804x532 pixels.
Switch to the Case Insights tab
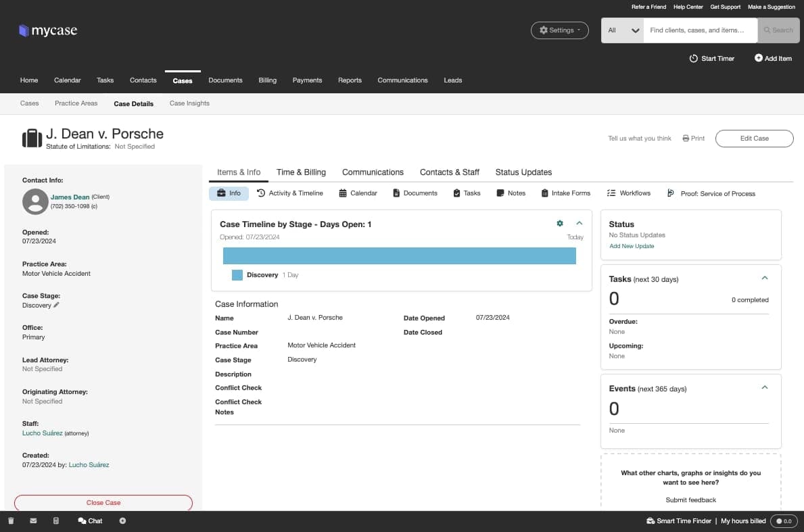click(x=189, y=103)
